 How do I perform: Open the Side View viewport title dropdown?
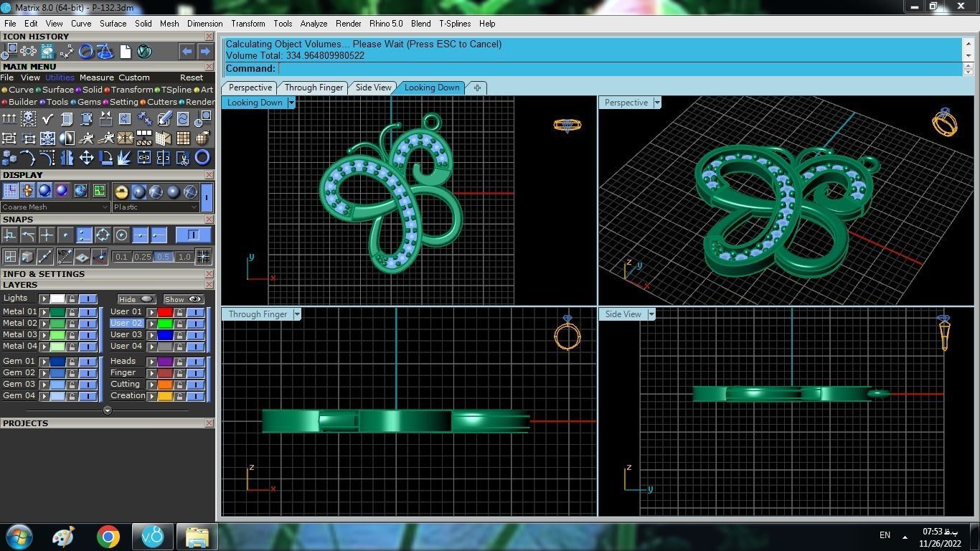click(651, 314)
